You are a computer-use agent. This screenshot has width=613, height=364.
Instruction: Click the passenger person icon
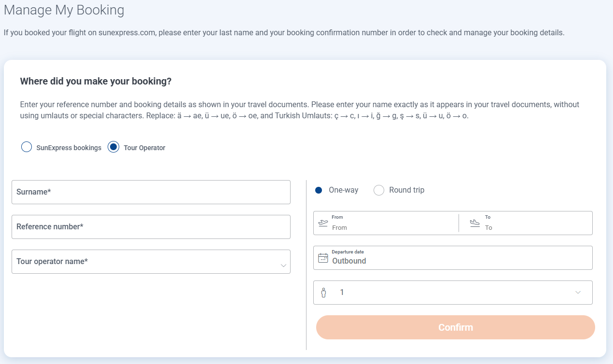click(323, 293)
